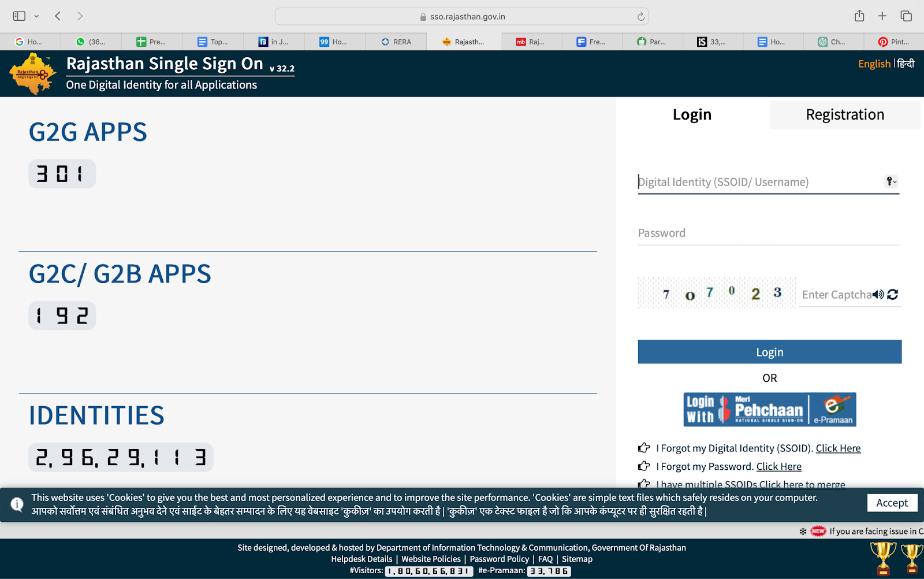Viewport: 924px width, 579px height.
Task: Go back with the browser back arrow
Action: pyautogui.click(x=58, y=16)
